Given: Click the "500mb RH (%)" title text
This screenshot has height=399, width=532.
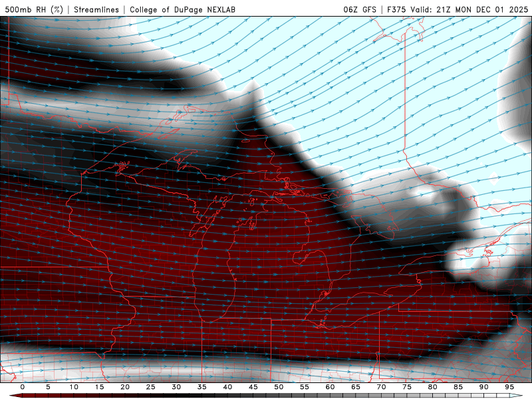Looking at the screenshot, I should pyautogui.click(x=34, y=9).
